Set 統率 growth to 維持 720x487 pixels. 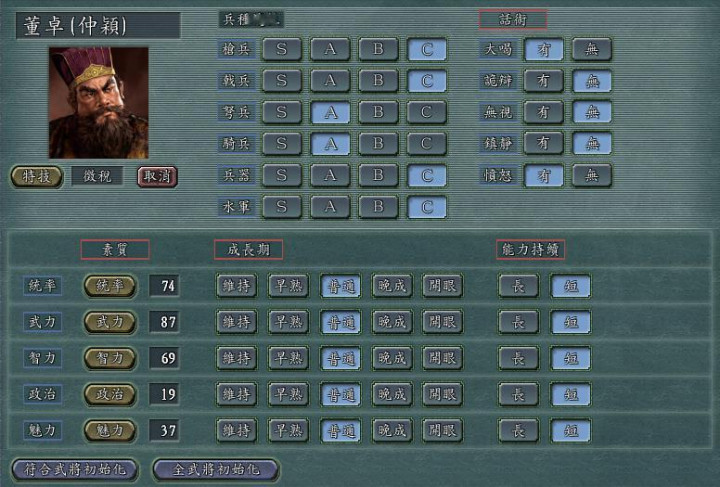236,286
